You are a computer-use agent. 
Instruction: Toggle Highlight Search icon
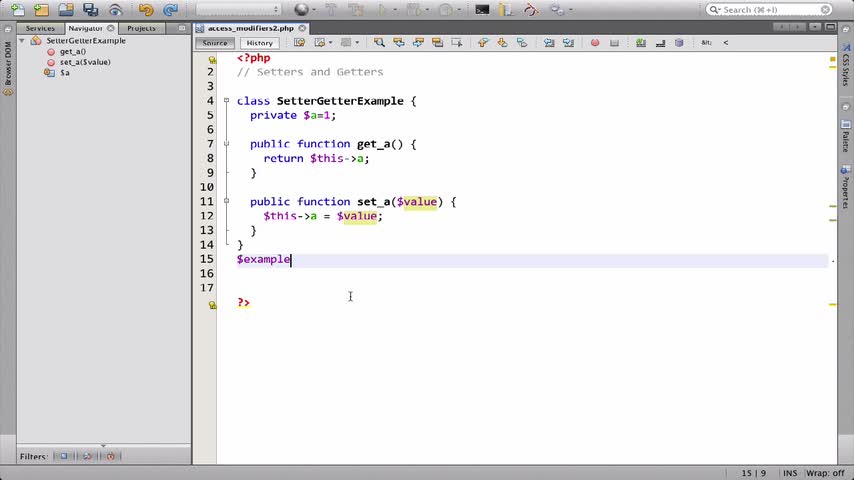click(x=437, y=42)
